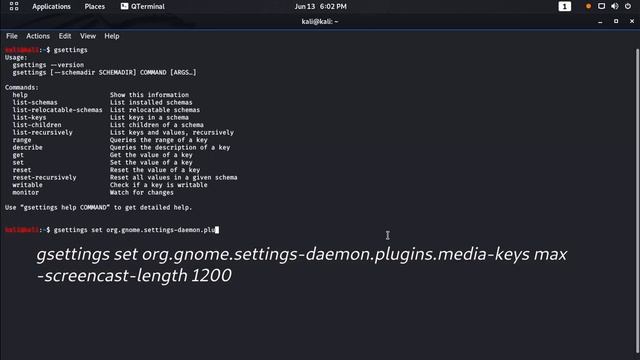Click the 'reset-recursively' command text
640x360 pixels.
click(x=44, y=178)
